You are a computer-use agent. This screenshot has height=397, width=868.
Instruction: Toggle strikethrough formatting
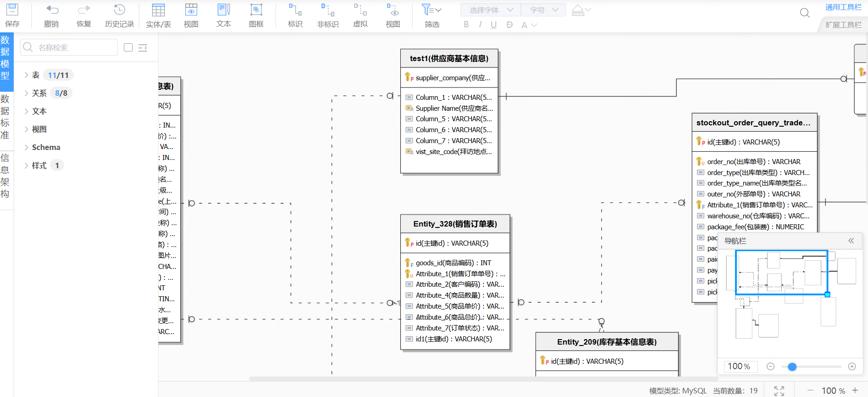(509, 25)
